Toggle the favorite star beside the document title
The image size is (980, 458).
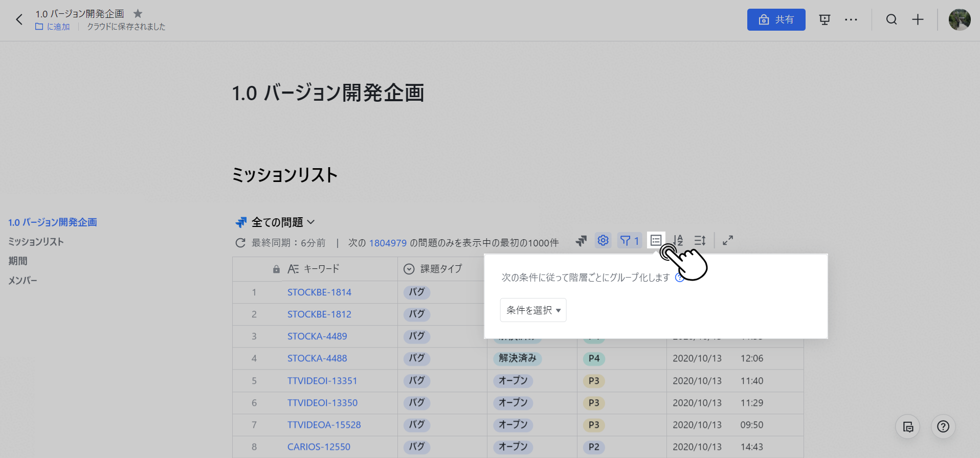138,14
